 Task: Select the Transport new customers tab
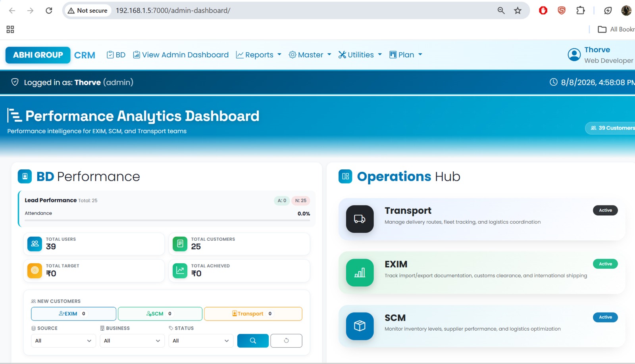(x=253, y=314)
